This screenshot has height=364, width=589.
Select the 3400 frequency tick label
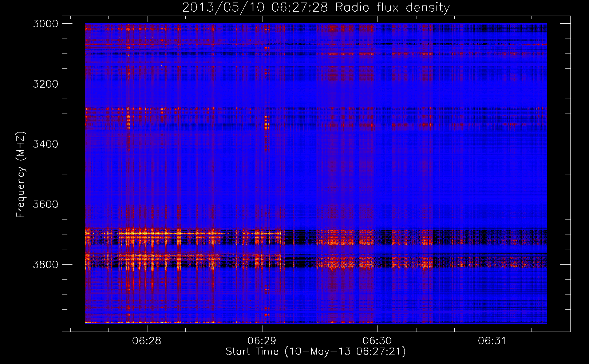pyautogui.click(x=46, y=144)
